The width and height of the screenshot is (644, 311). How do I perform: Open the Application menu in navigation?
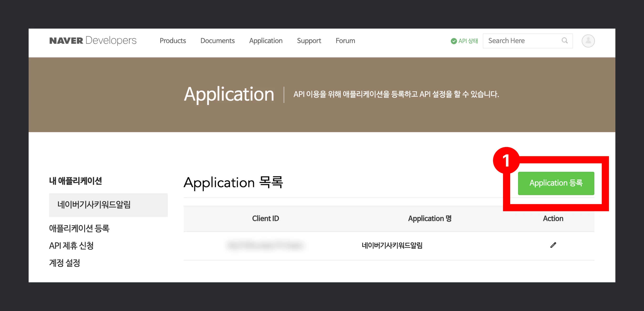point(265,41)
